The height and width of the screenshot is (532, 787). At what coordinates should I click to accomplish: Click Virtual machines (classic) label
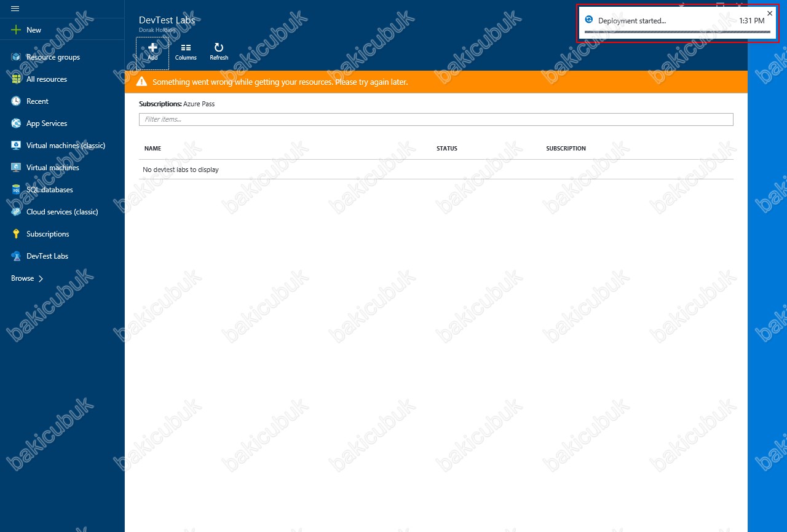point(66,146)
